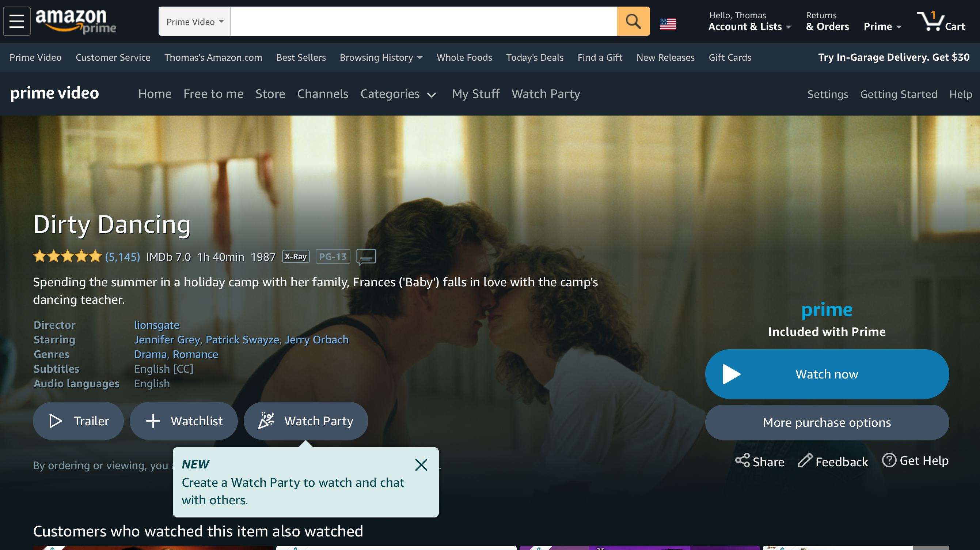Open Today's Deals in the navigation bar

pos(535,57)
